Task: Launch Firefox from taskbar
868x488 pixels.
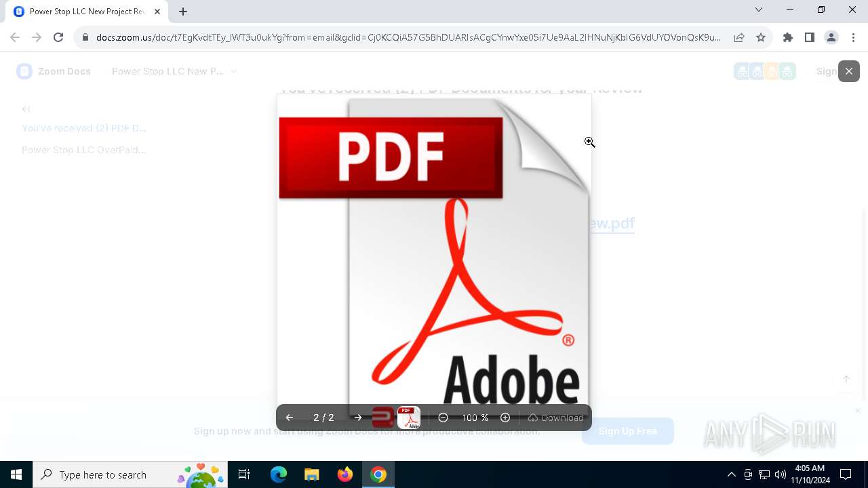Action: 344,474
